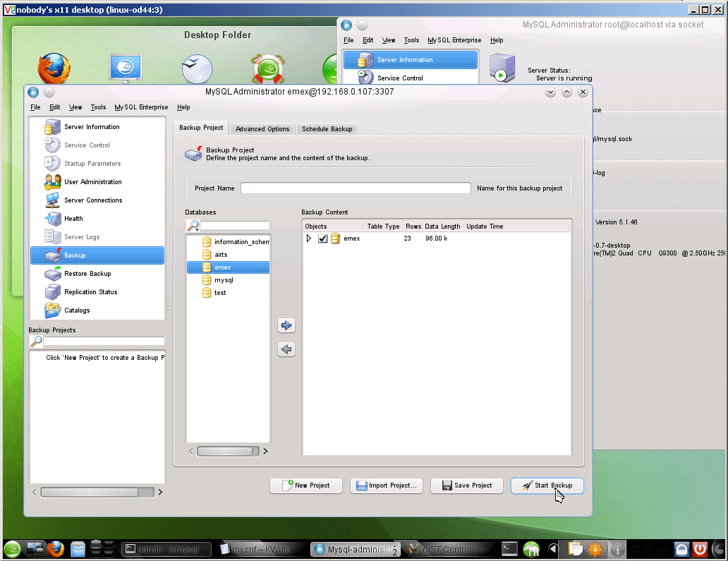This screenshot has width=728, height=561.
Task: Expand the system tray hidden icons arrow
Action: (x=552, y=550)
